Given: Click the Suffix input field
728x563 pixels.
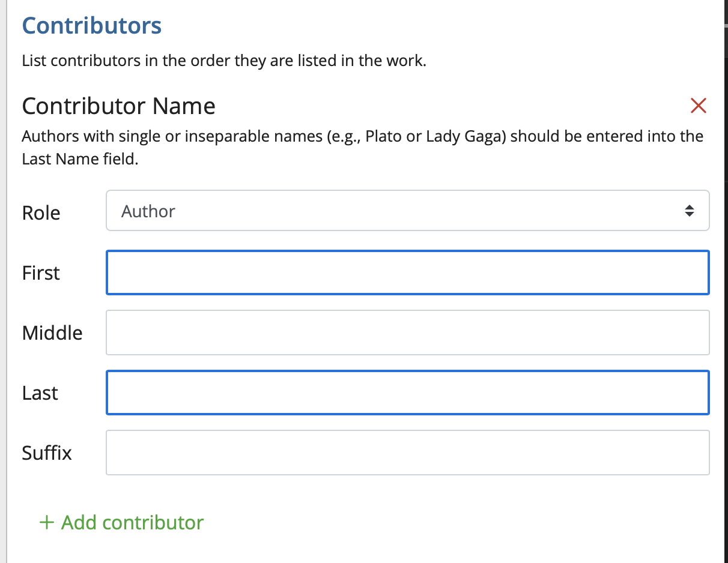Looking at the screenshot, I should click(407, 453).
